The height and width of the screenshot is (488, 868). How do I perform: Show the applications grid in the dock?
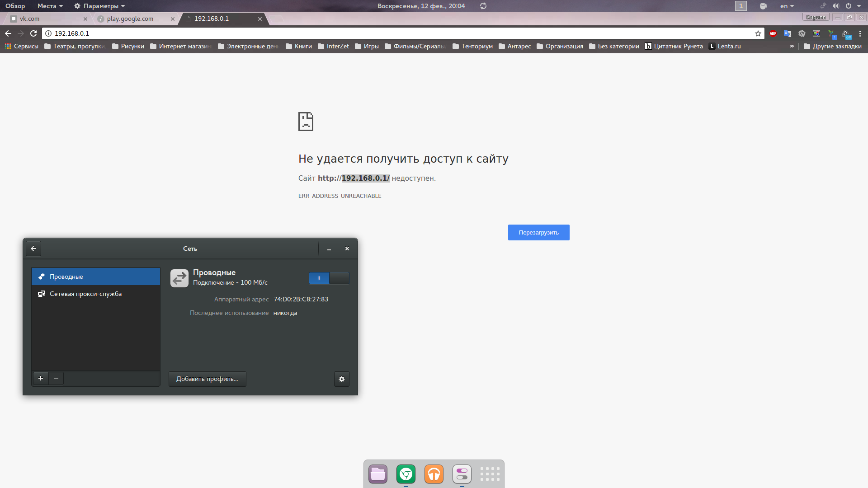490,474
